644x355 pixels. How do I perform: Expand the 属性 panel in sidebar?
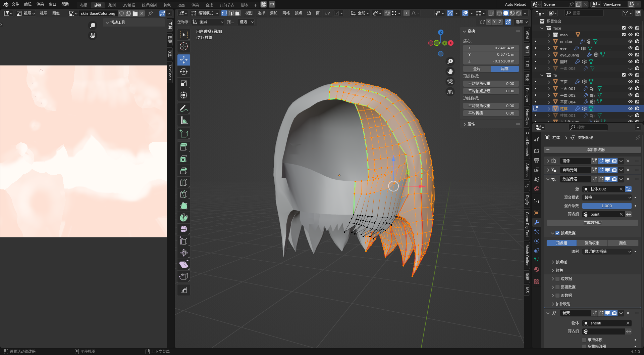click(471, 124)
